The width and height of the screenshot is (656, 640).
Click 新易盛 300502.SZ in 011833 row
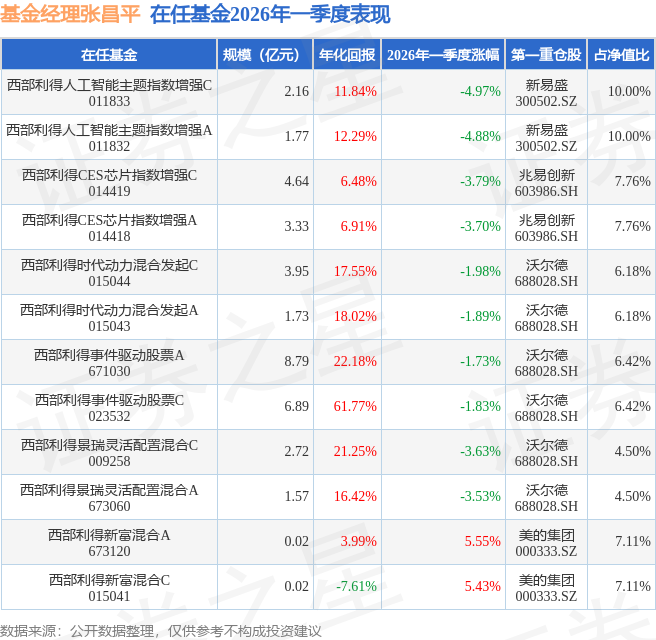click(x=546, y=93)
